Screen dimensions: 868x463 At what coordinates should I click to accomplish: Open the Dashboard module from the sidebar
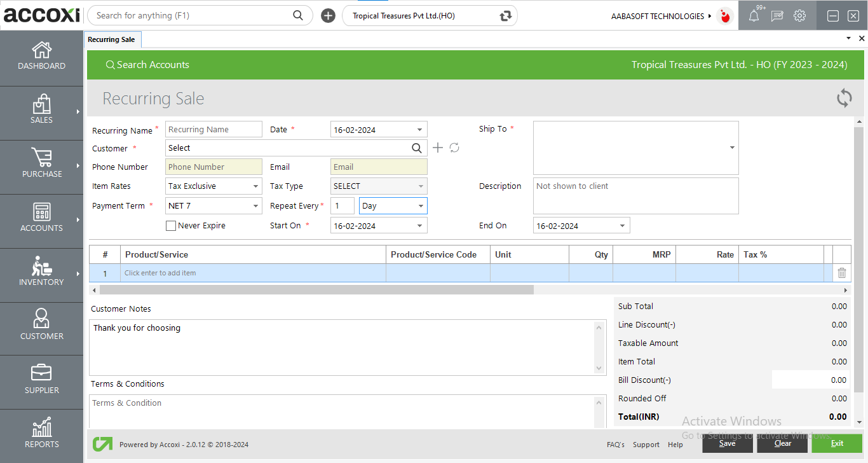coord(41,57)
